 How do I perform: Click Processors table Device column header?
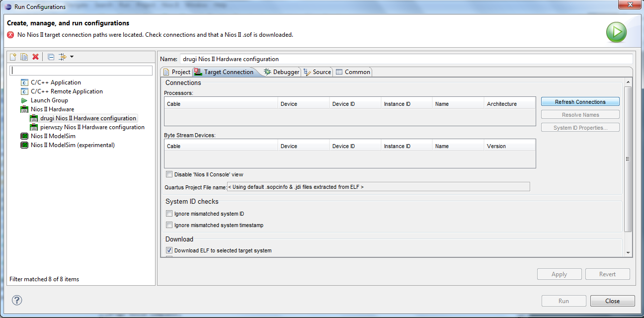point(303,104)
